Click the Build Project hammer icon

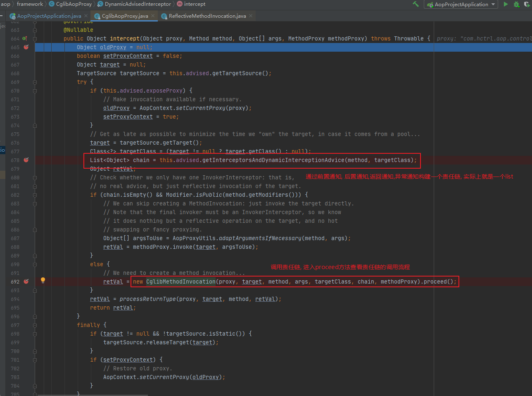pyautogui.click(x=416, y=4)
